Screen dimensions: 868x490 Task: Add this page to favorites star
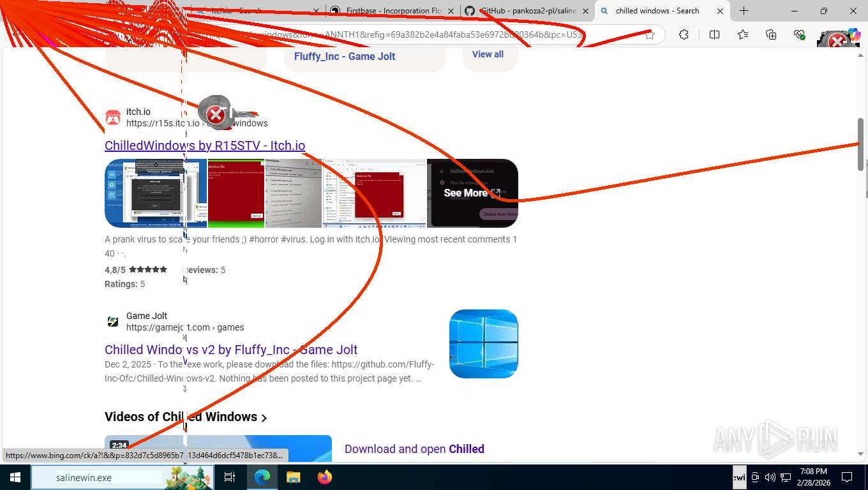(x=650, y=35)
